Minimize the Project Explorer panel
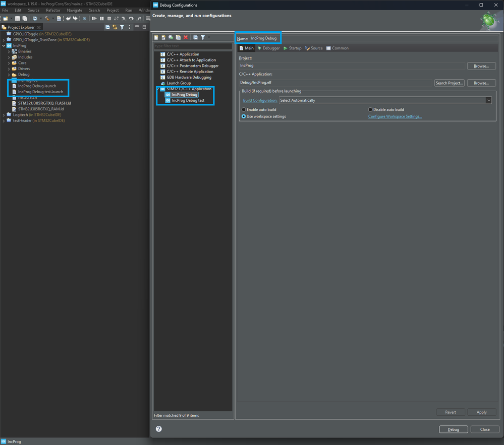The image size is (504, 445). pyautogui.click(x=137, y=27)
